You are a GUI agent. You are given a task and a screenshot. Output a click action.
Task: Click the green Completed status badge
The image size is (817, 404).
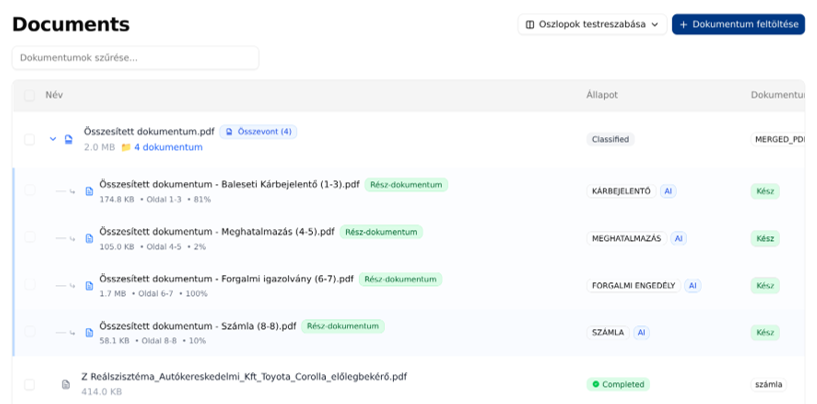617,384
